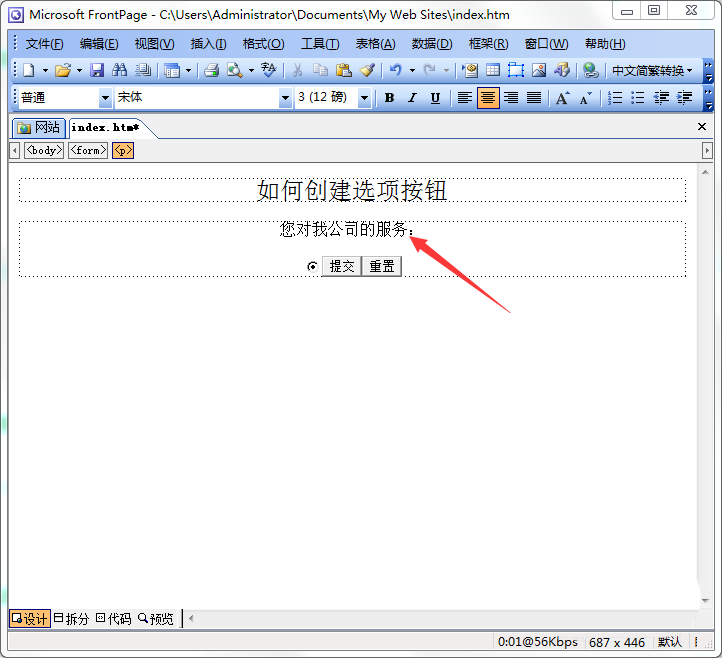Image resolution: width=722 pixels, height=658 pixels.
Task: Expand the Open dropdown arrow
Action: click(x=79, y=70)
